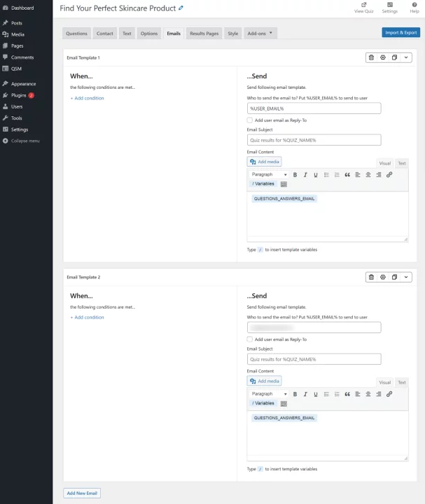Click the Add New Email button
Viewport: 425px width, 504px height.
(82, 493)
